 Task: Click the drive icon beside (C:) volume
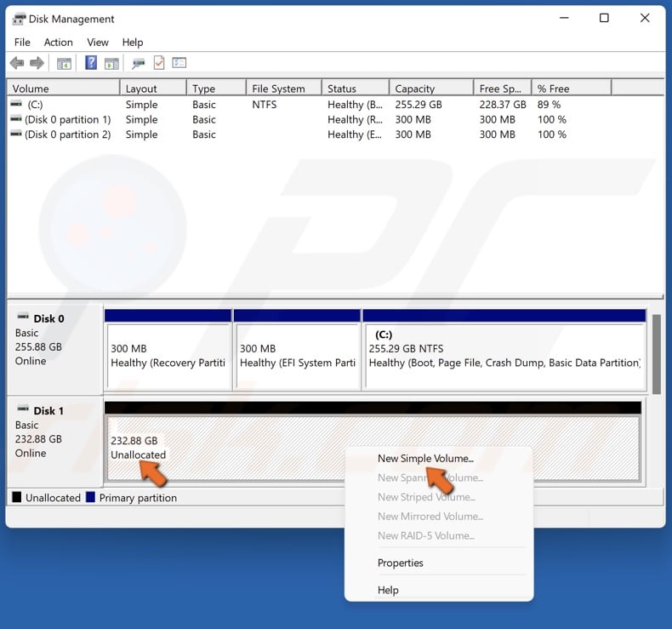16,104
